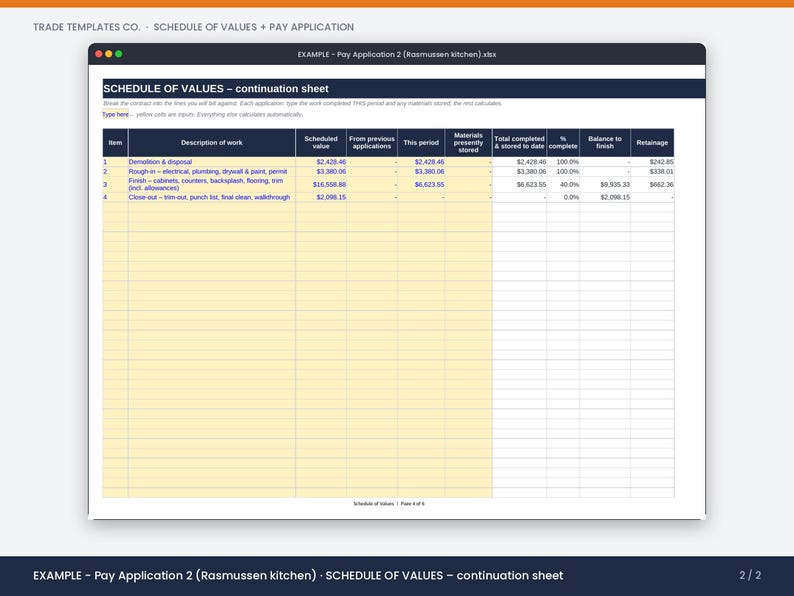Click the 40.0% complete cell
The image size is (794, 596).
point(563,184)
